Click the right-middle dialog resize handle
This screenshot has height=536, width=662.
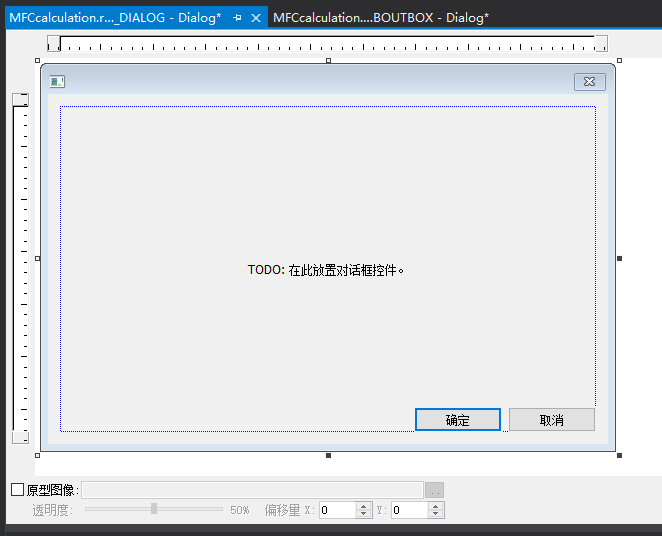click(619, 258)
